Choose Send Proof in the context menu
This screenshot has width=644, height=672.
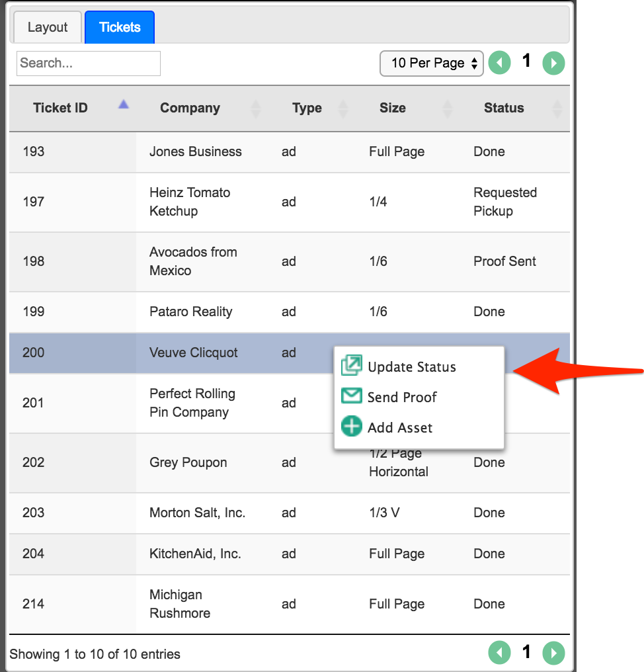(402, 397)
